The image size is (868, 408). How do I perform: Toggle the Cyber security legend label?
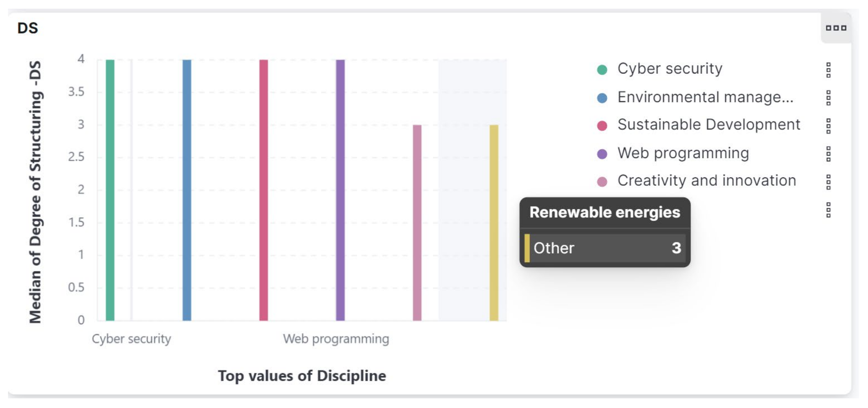point(669,69)
